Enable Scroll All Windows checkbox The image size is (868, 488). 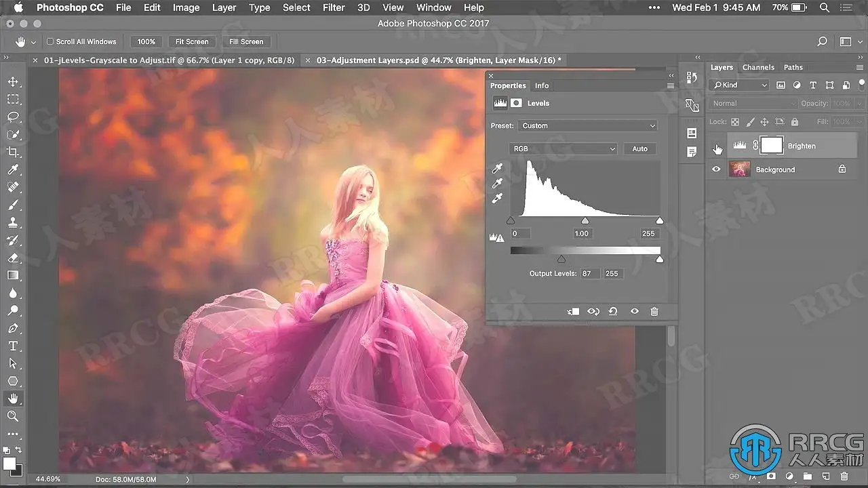pos(50,42)
